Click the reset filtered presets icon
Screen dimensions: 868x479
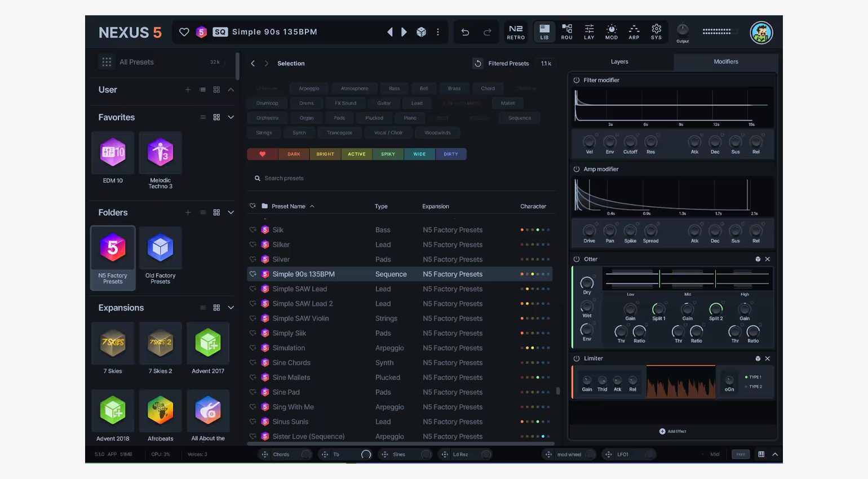pos(478,64)
